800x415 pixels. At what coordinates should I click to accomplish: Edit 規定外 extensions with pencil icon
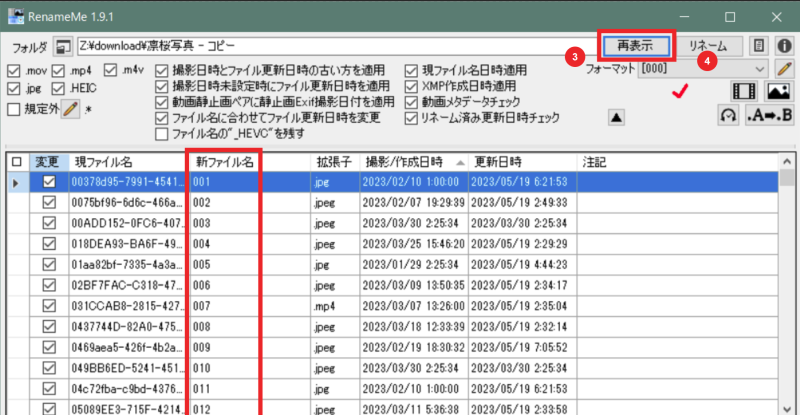click(70, 109)
